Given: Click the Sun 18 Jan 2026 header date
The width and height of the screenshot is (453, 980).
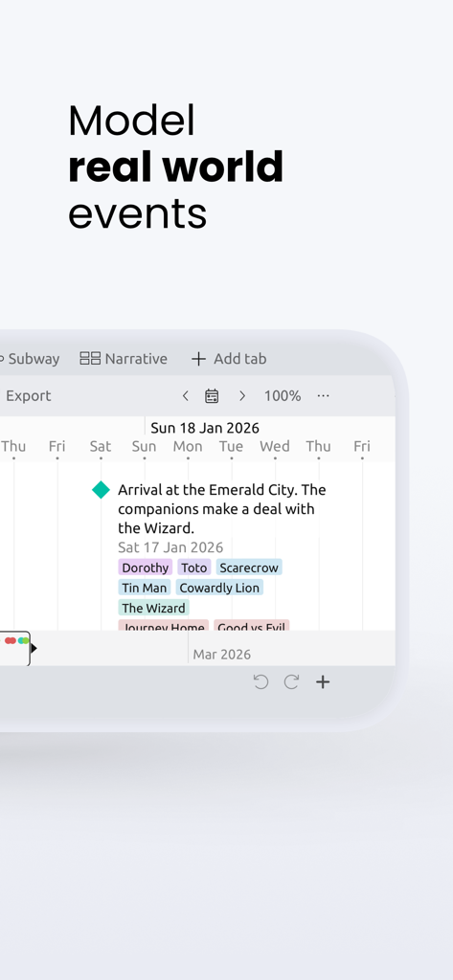Looking at the screenshot, I should (205, 428).
